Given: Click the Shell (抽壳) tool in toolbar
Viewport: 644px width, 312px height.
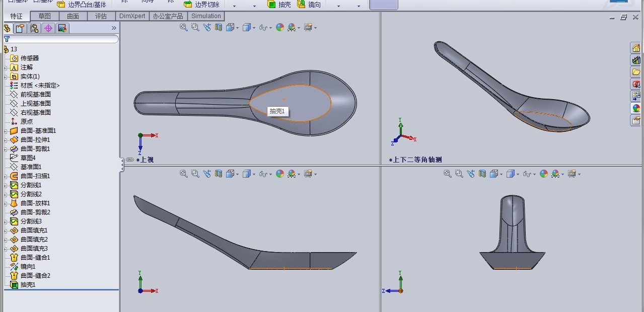Looking at the screenshot, I should [279, 5].
